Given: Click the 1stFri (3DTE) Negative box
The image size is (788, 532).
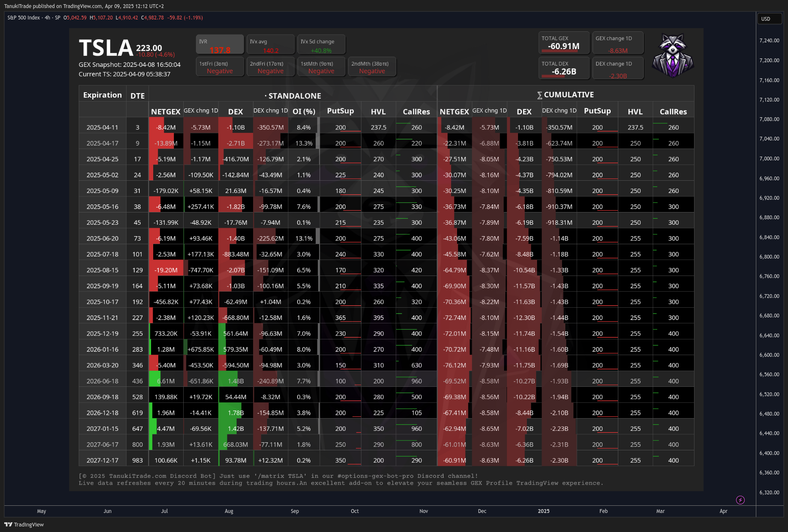Looking at the screenshot, I should click(220, 67).
